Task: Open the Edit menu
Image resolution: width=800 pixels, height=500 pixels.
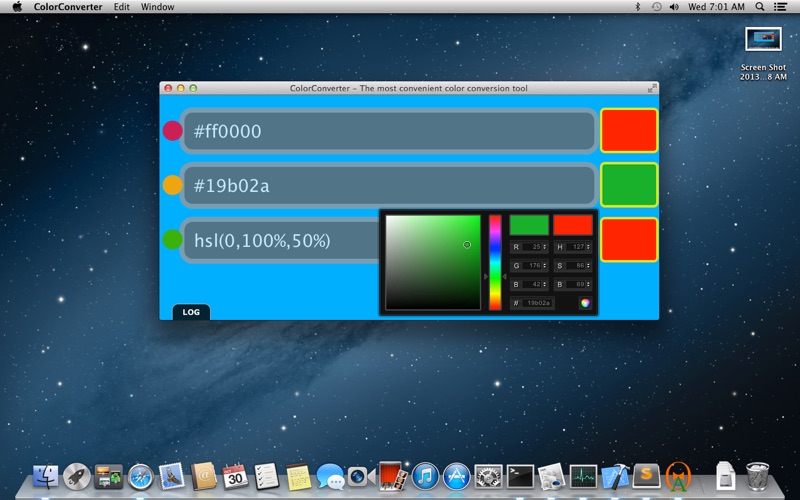Action: [121, 7]
